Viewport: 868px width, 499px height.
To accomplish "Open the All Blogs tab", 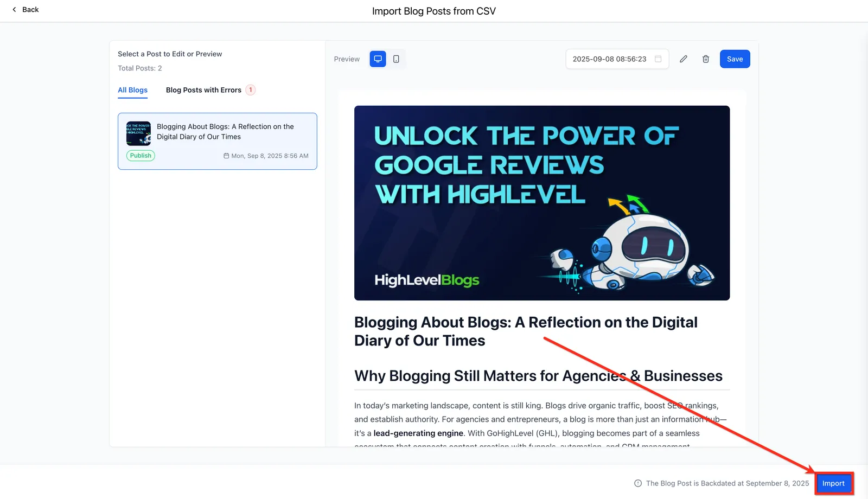I will [133, 90].
